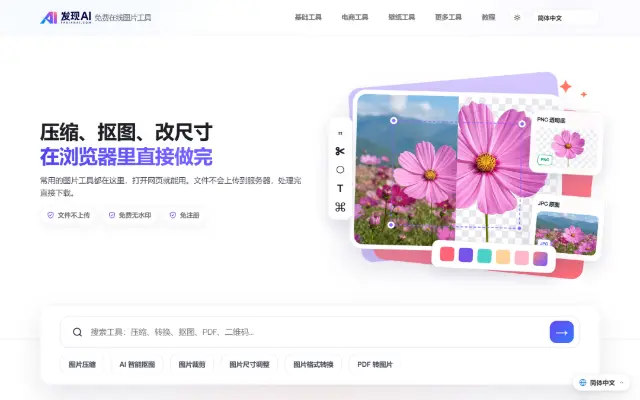Open the 图片裁剪 quick tool
640x400 pixels.
pyautogui.click(x=192, y=364)
